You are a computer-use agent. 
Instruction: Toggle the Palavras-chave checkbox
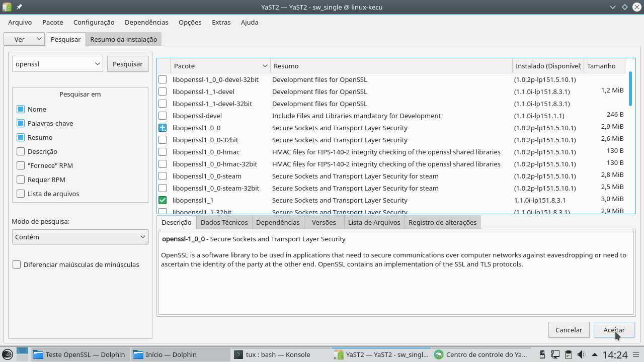click(x=21, y=123)
